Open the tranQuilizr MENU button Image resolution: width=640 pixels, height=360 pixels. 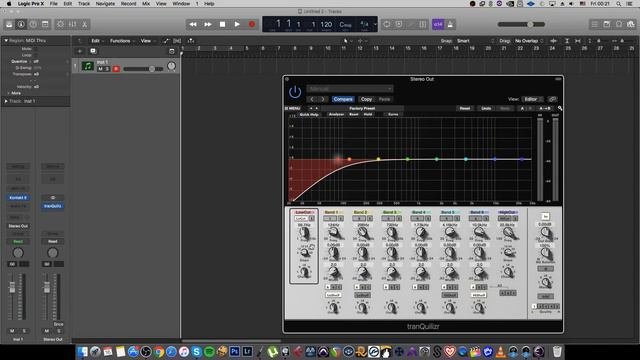tap(293, 109)
